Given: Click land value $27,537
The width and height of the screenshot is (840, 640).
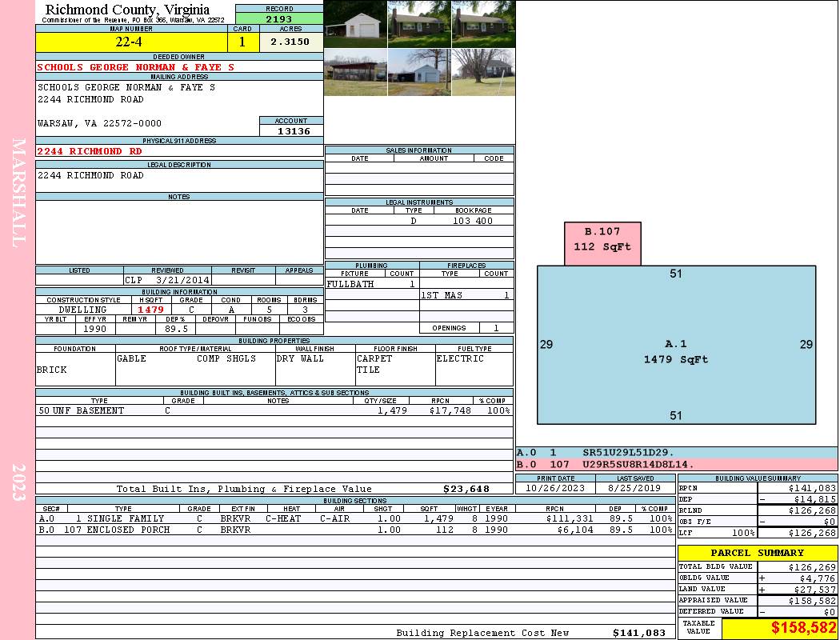Looking at the screenshot, I should [814, 590].
